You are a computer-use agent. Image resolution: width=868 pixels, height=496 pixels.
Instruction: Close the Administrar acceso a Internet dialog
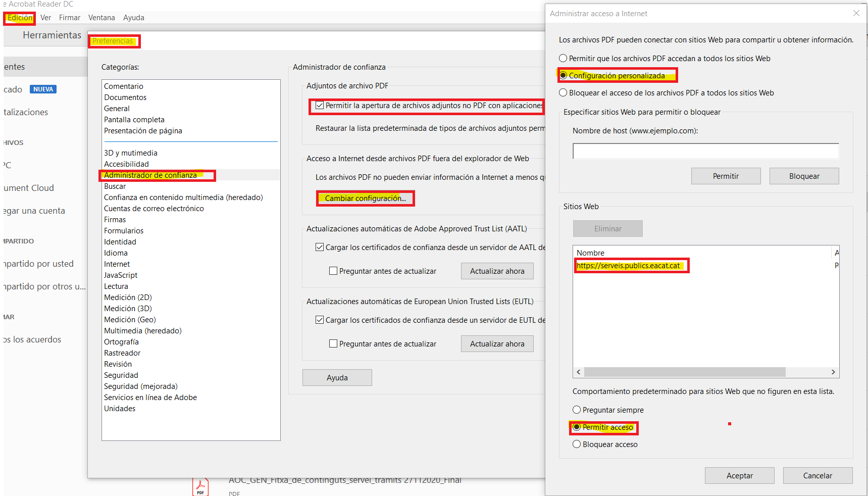coord(856,14)
